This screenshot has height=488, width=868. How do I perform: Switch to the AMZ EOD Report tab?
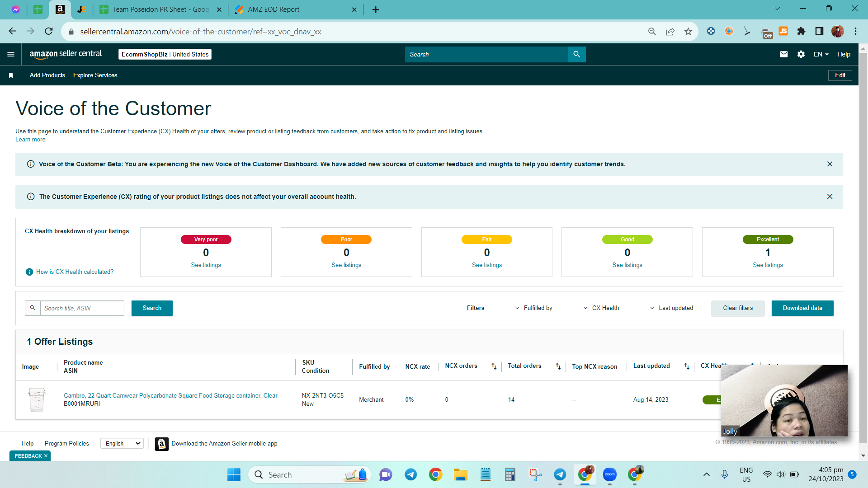click(296, 9)
